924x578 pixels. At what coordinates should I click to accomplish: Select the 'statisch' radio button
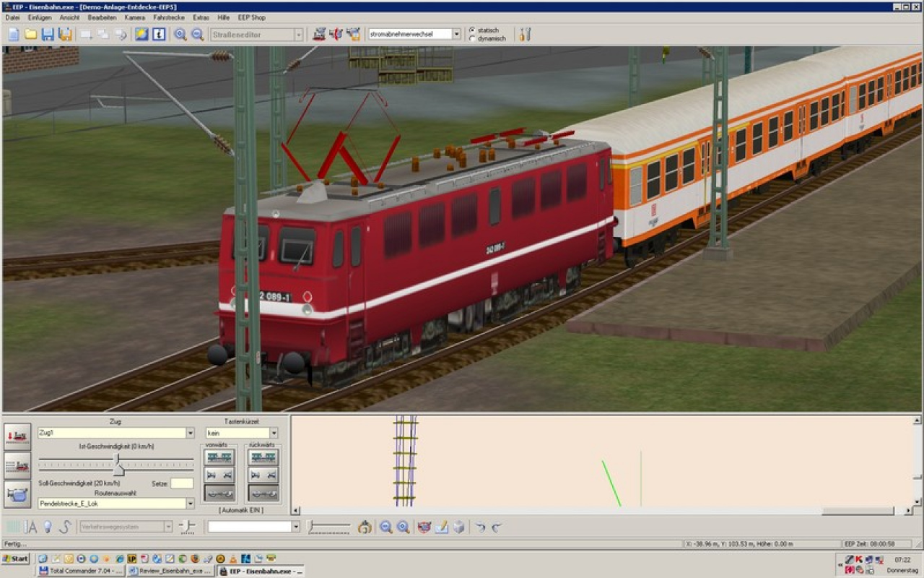(472, 30)
